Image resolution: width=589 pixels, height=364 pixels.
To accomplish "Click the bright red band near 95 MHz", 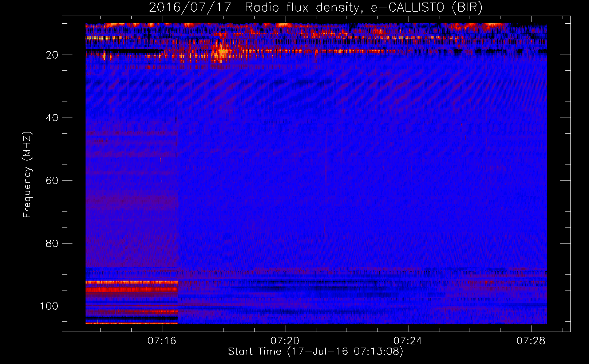I will click(131, 290).
